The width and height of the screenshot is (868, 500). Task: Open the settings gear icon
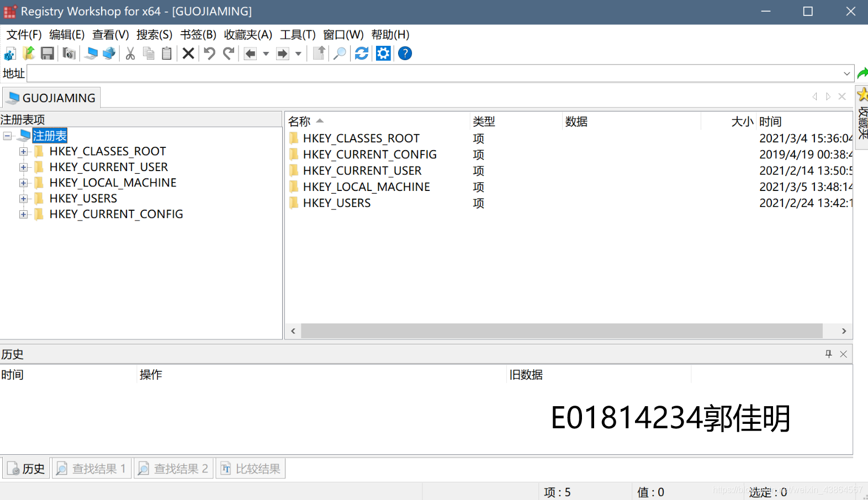(383, 54)
